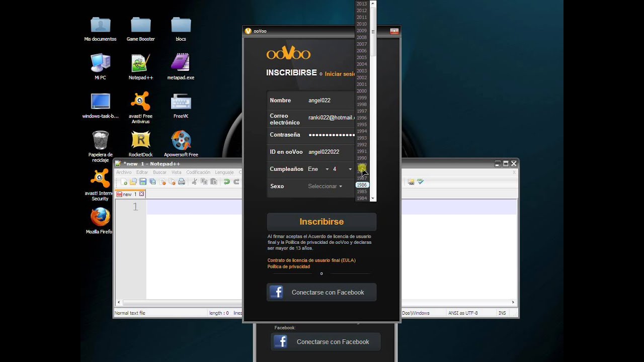This screenshot has width=644, height=362.
Task: Click the ID en ooVoo field
Action: click(331, 152)
